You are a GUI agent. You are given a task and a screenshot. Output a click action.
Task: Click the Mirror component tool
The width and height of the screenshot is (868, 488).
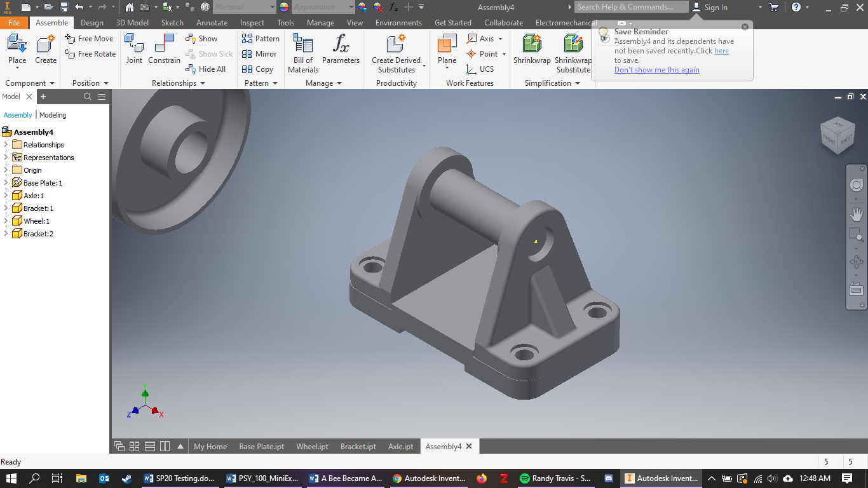point(259,54)
